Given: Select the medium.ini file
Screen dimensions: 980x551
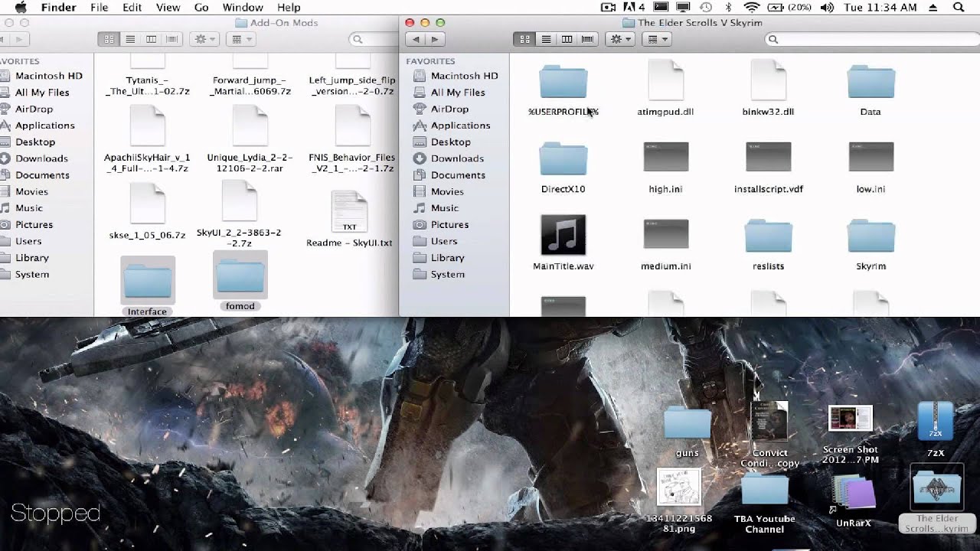Looking at the screenshot, I should coord(665,234).
